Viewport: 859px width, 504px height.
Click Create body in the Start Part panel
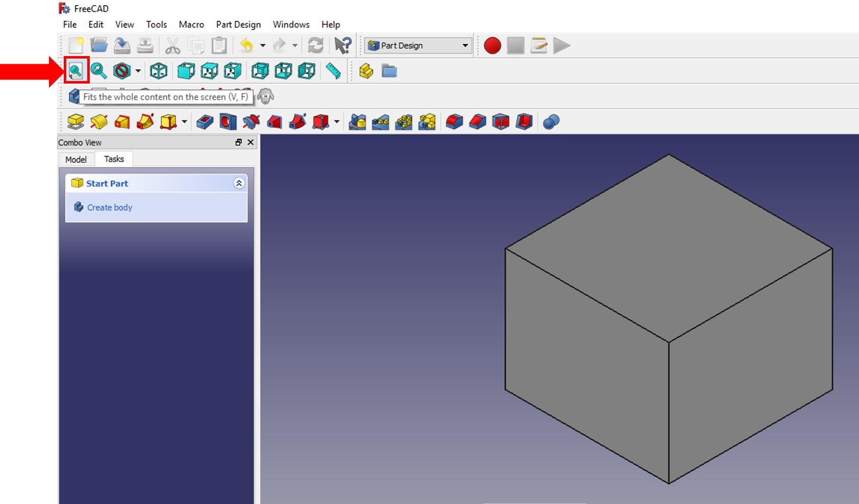(109, 207)
